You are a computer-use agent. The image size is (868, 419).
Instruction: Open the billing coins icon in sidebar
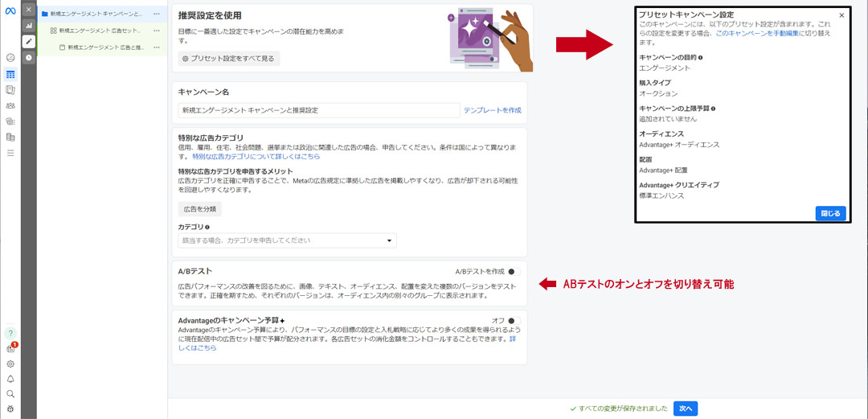coord(10,121)
